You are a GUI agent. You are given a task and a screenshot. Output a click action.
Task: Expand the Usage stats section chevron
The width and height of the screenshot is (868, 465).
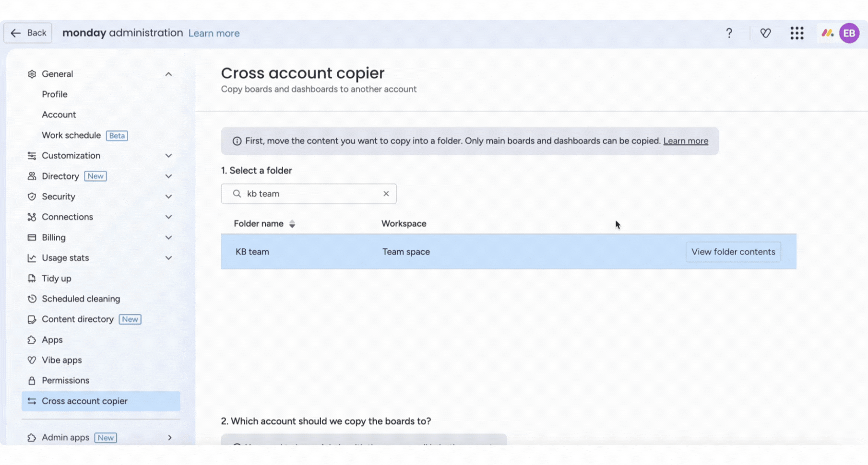[x=168, y=258]
